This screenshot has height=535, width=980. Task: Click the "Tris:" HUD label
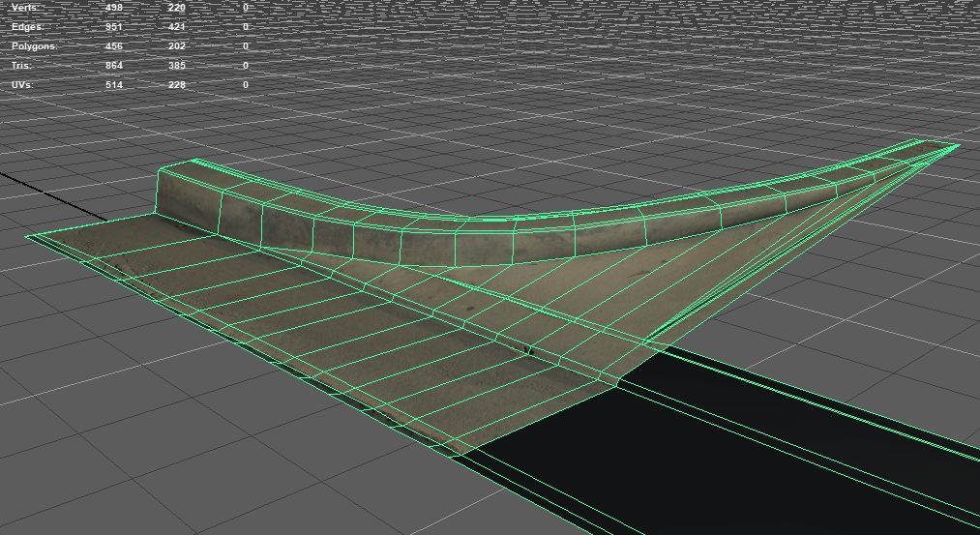coord(21,66)
